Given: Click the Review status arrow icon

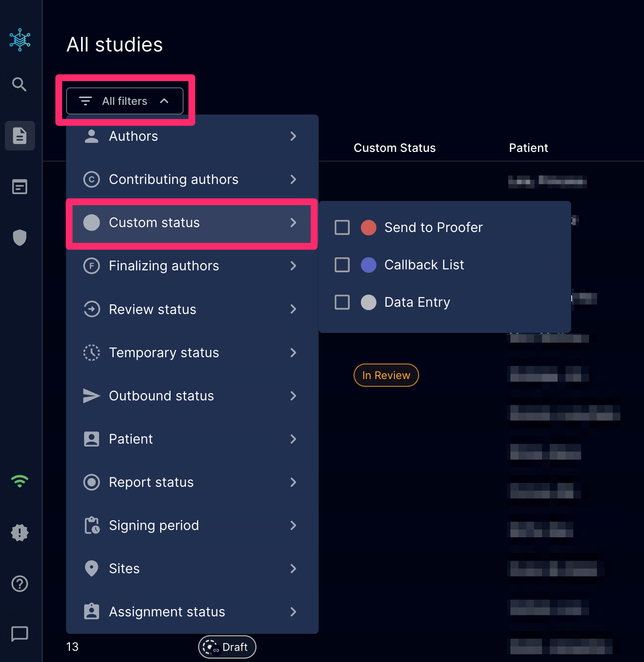Looking at the screenshot, I should (91, 309).
